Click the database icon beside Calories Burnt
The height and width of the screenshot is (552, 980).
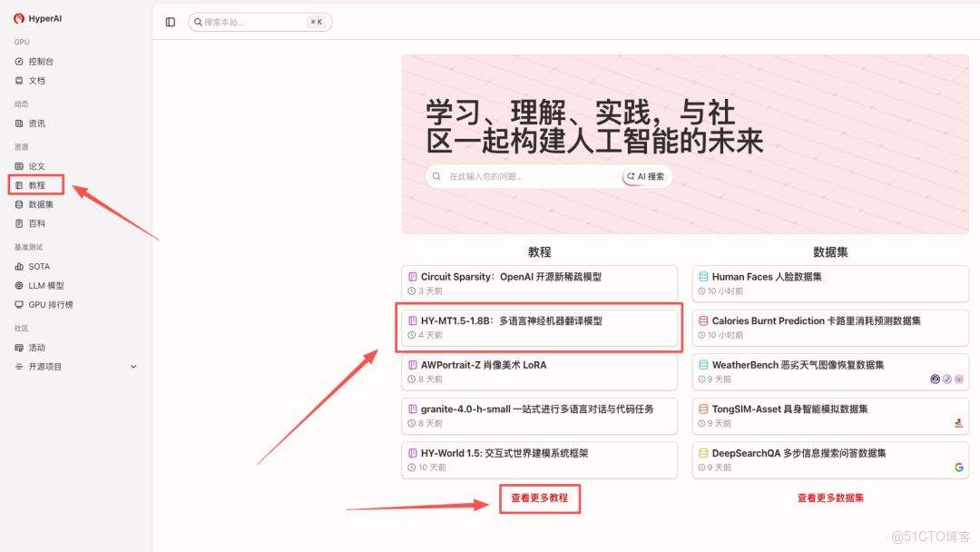click(703, 320)
